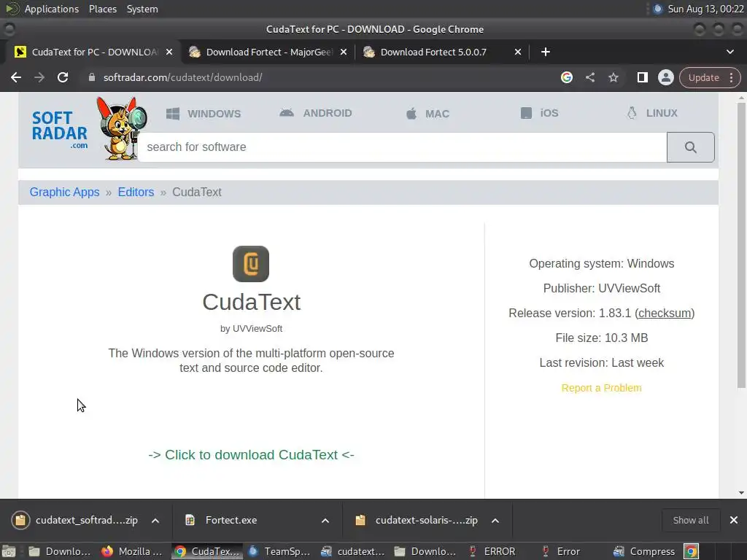
Task: Close the downloads bar
Action: coord(734,520)
